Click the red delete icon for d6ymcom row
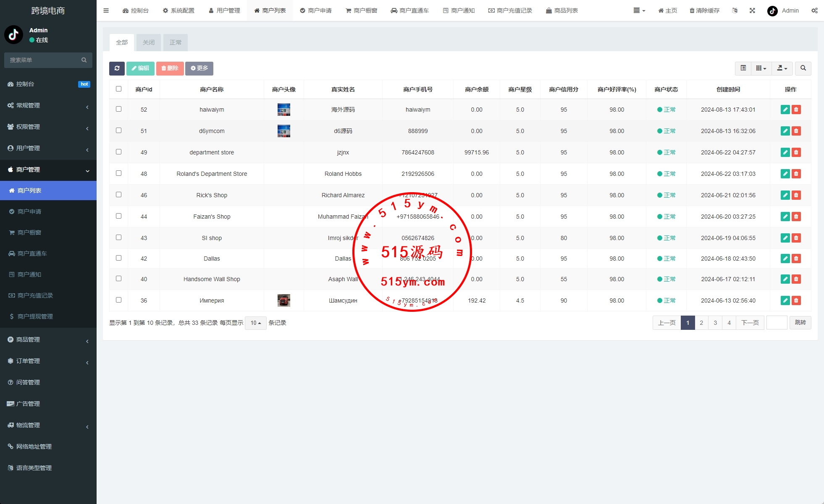 [796, 131]
